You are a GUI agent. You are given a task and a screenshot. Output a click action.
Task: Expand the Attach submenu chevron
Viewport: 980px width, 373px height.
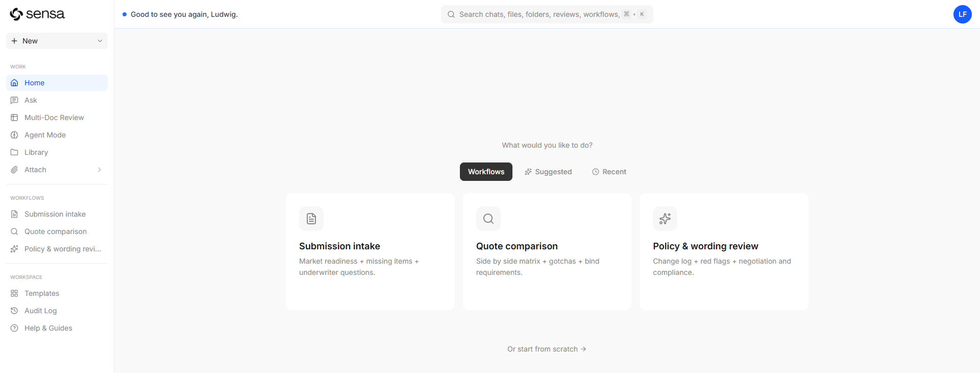click(x=100, y=170)
